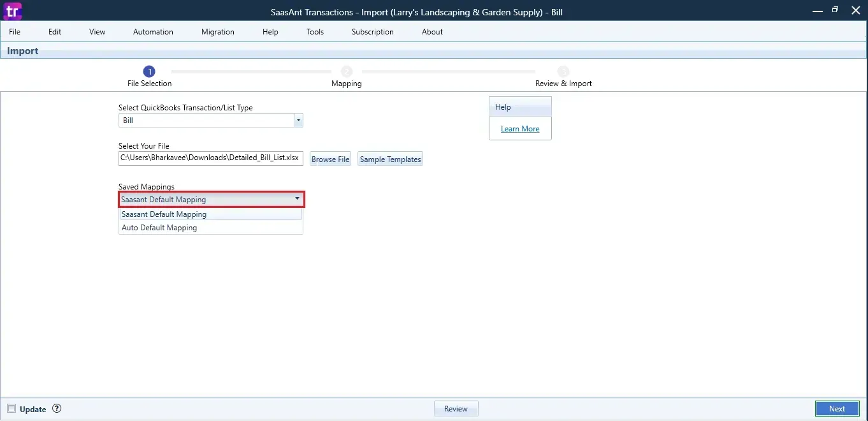
Task: Click the SaasAnt tr logo icon
Action: pyautogui.click(x=13, y=11)
